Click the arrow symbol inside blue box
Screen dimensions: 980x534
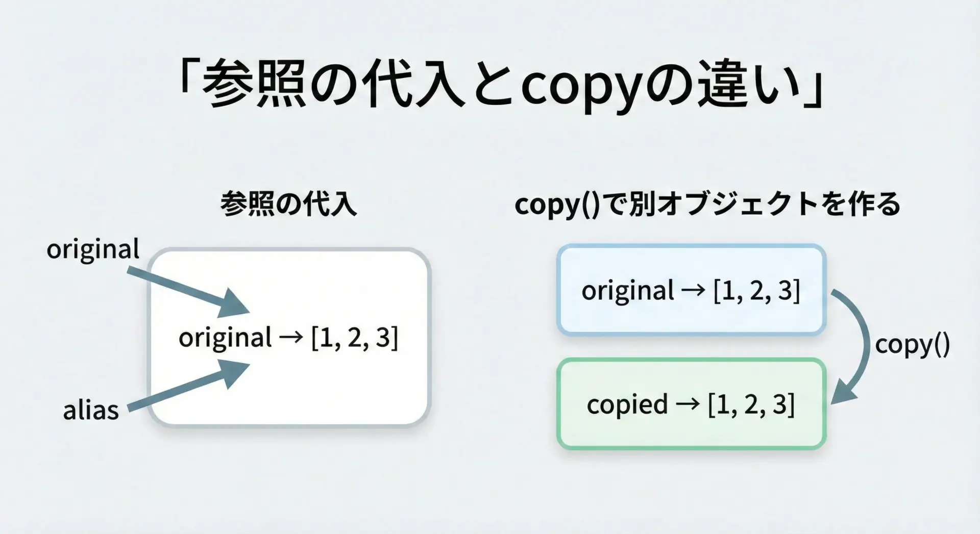click(693, 291)
